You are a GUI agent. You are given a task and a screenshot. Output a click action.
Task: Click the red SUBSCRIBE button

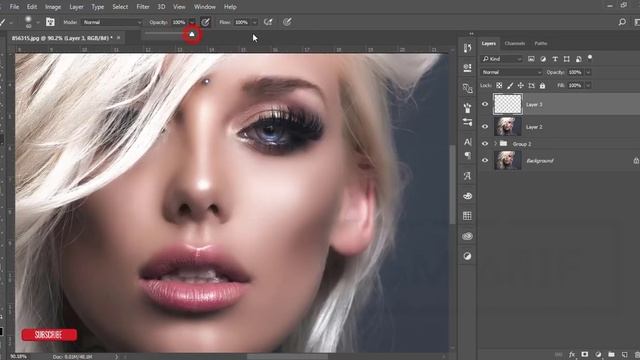49,335
